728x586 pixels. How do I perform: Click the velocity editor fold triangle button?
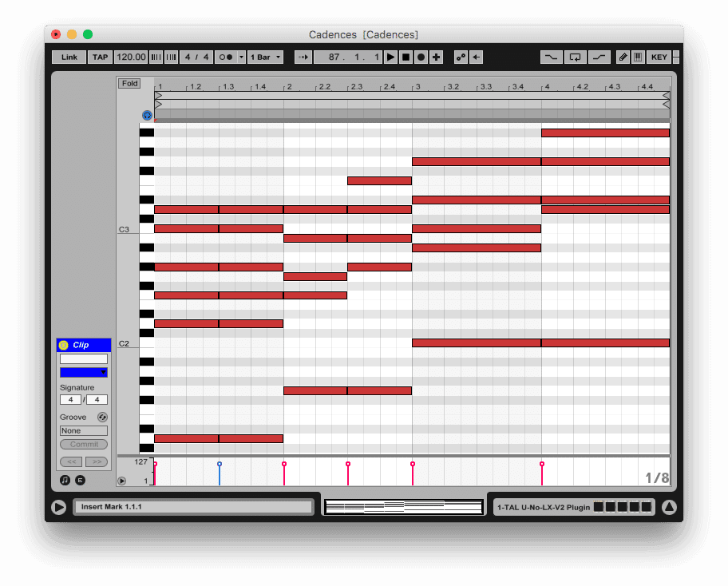click(121, 481)
